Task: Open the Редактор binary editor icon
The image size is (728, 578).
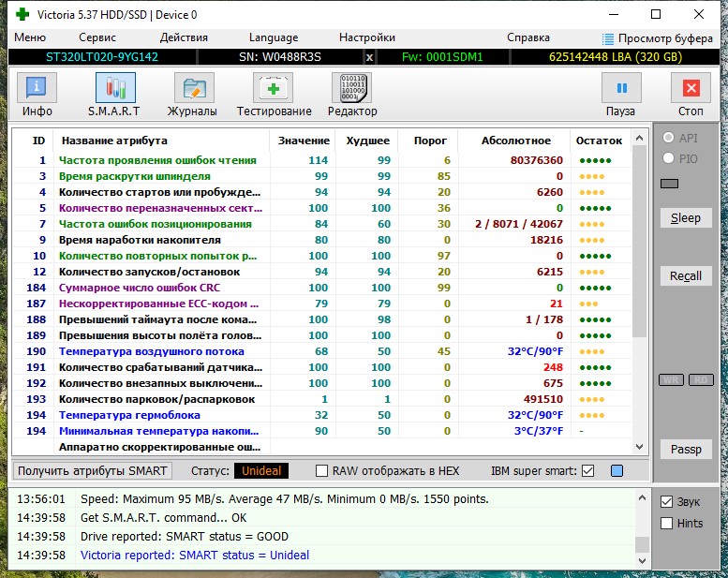Action: point(352,88)
